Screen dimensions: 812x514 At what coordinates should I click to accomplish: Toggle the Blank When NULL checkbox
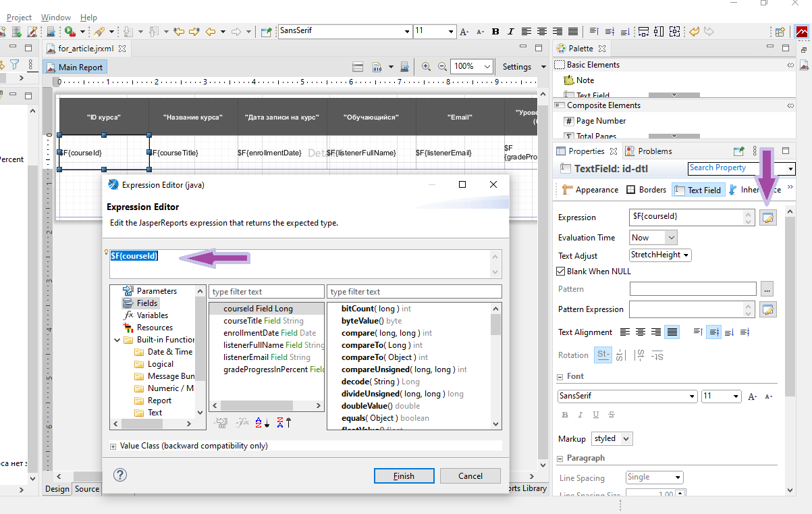click(560, 272)
